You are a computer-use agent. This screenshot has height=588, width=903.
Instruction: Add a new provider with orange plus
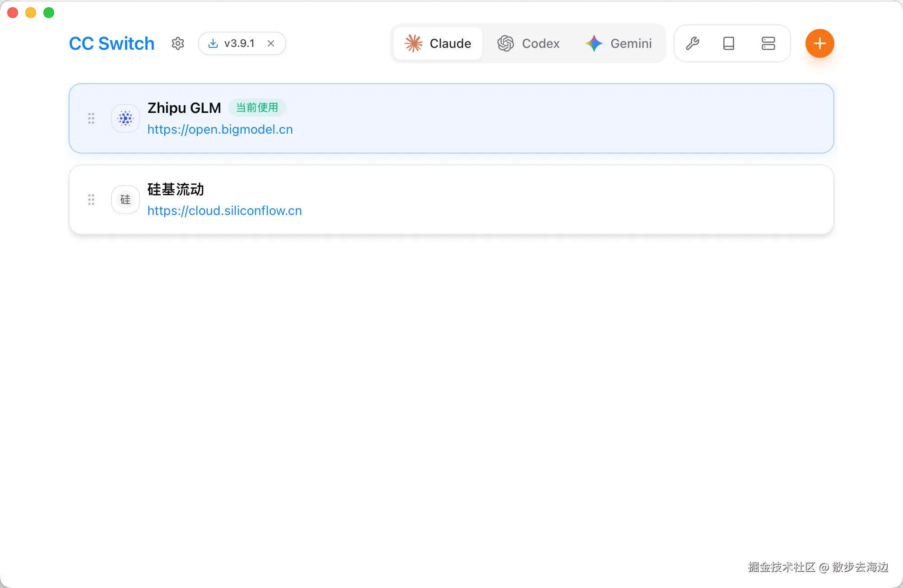click(819, 43)
